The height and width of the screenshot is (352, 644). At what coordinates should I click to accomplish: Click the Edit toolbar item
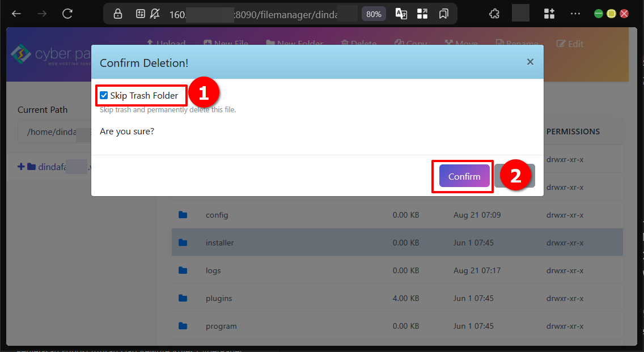point(570,44)
